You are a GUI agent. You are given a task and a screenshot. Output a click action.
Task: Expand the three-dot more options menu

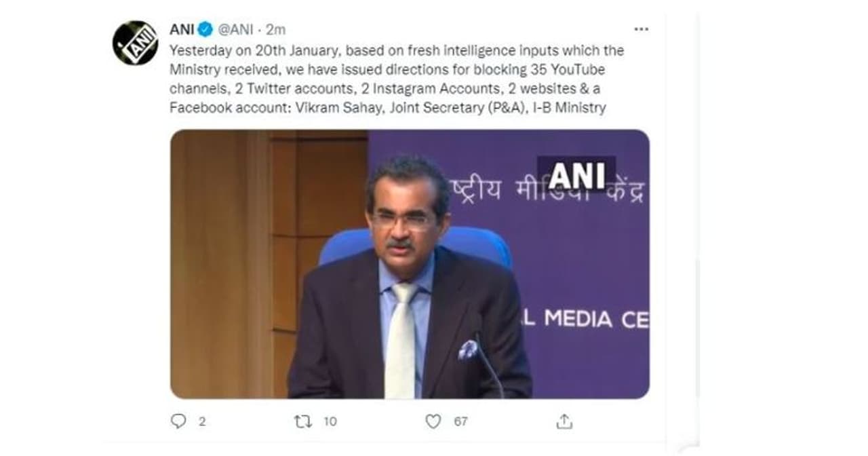click(641, 29)
